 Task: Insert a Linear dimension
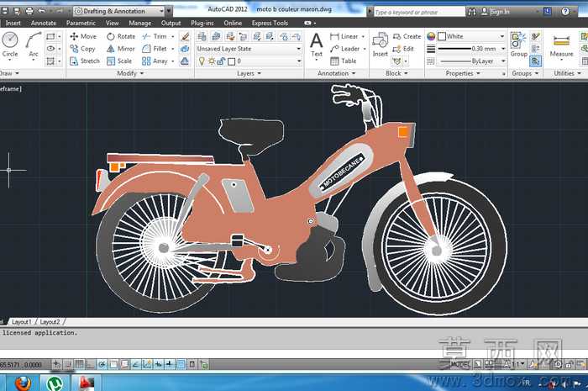click(x=344, y=36)
